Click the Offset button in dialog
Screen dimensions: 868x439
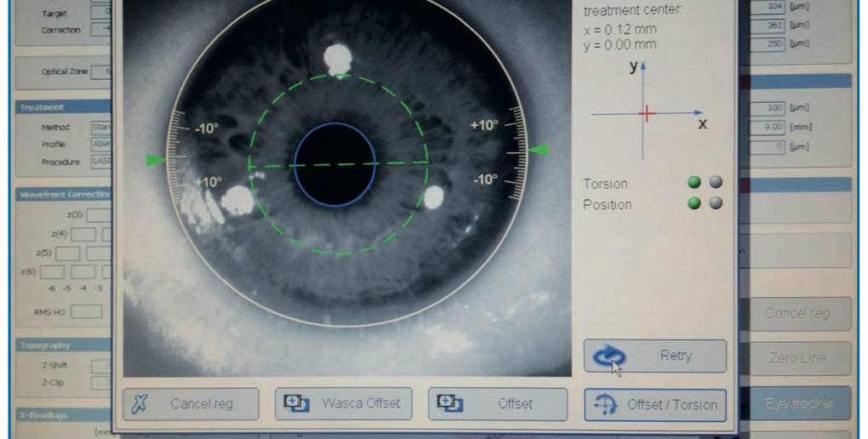[x=498, y=403]
